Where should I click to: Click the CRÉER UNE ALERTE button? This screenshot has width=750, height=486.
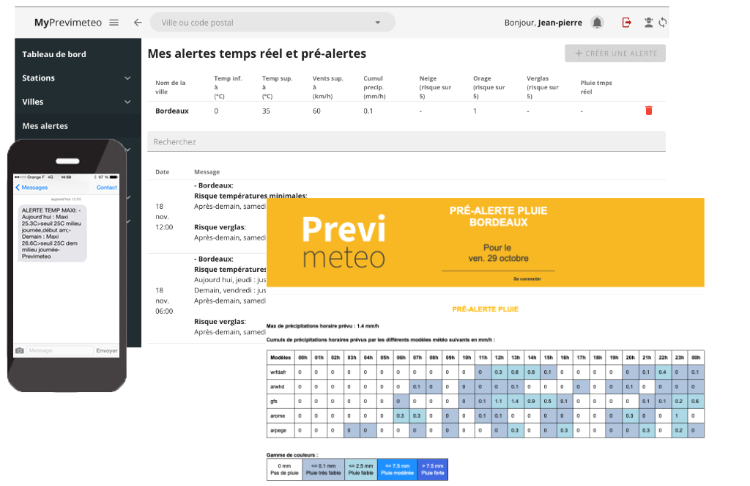(x=615, y=54)
